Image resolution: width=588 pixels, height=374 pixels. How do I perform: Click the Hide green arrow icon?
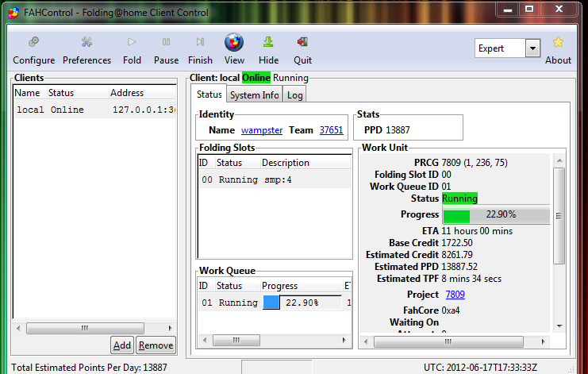pyautogui.click(x=268, y=42)
